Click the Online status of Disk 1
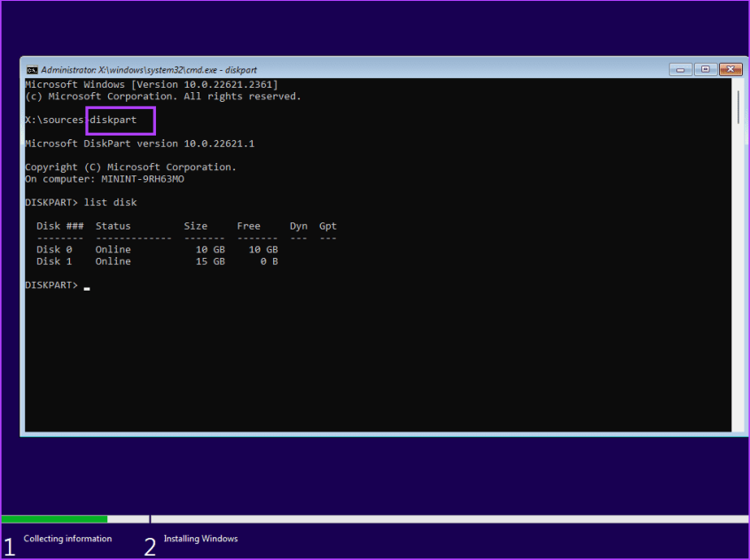The image size is (750, 560). 113,261
